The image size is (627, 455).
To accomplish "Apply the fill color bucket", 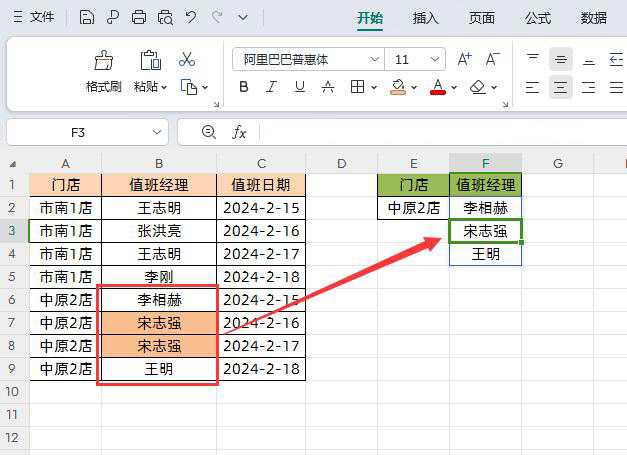I will click(x=397, y=87).
